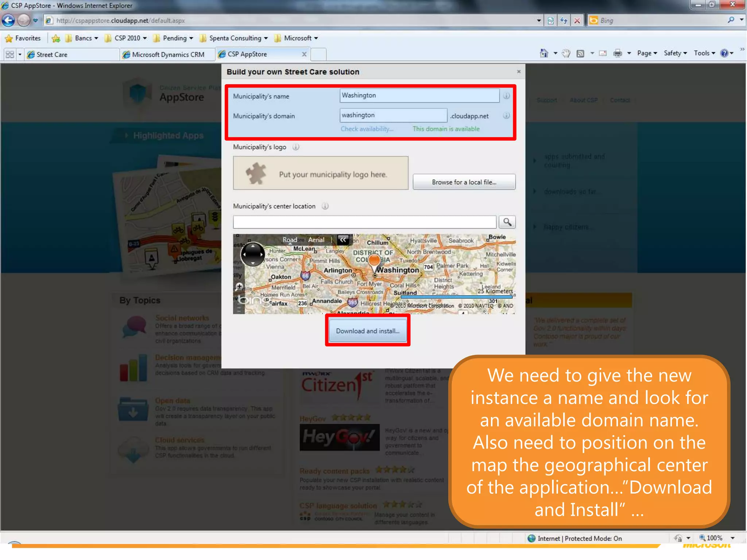Click the Quick Tabs grid icon
This screenshot has height=560, width=747.
pos(10,55)
